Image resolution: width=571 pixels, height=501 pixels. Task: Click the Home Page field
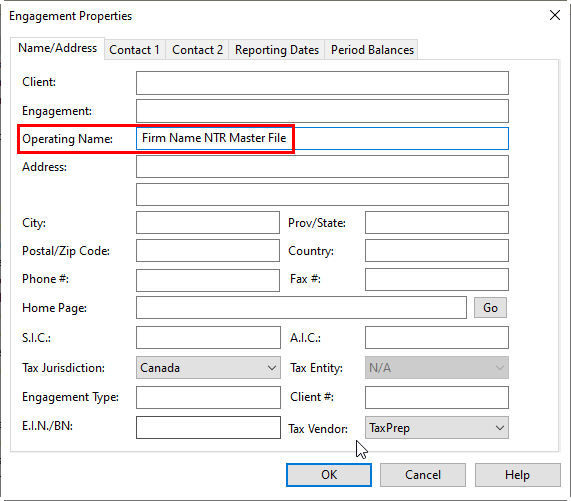301,308
